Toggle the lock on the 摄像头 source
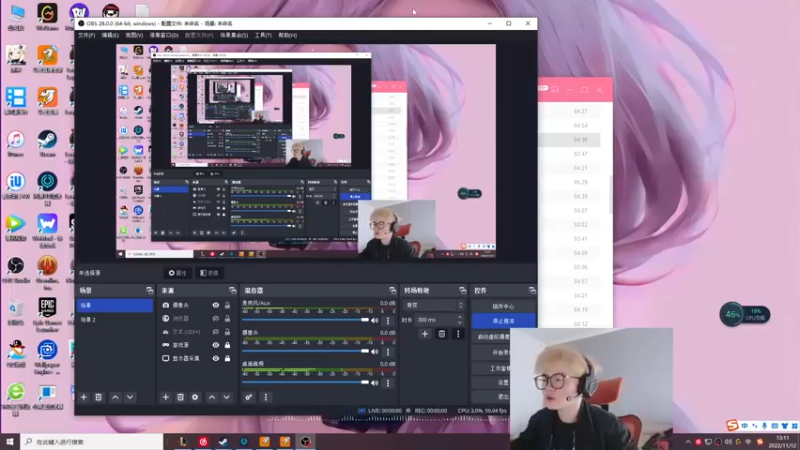The width and height of the screenshot is (800, 450). pos(228,305)
